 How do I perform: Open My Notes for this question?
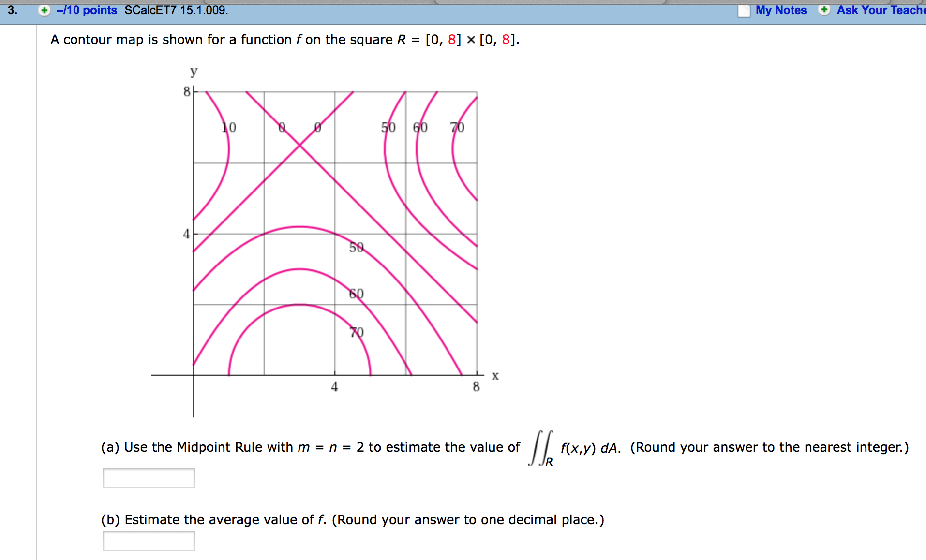(x=780, y=10)
